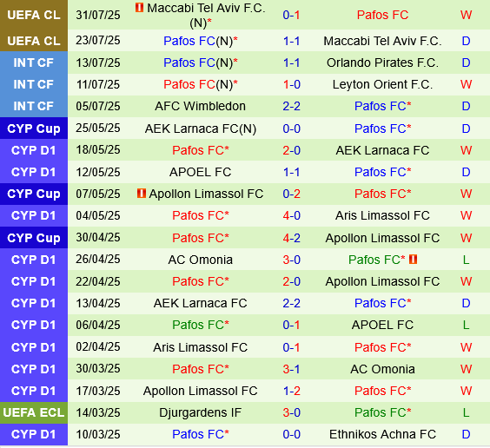Click the L result for Djurgardens IF match
490x448 pixels.
(x=466, y=412)
